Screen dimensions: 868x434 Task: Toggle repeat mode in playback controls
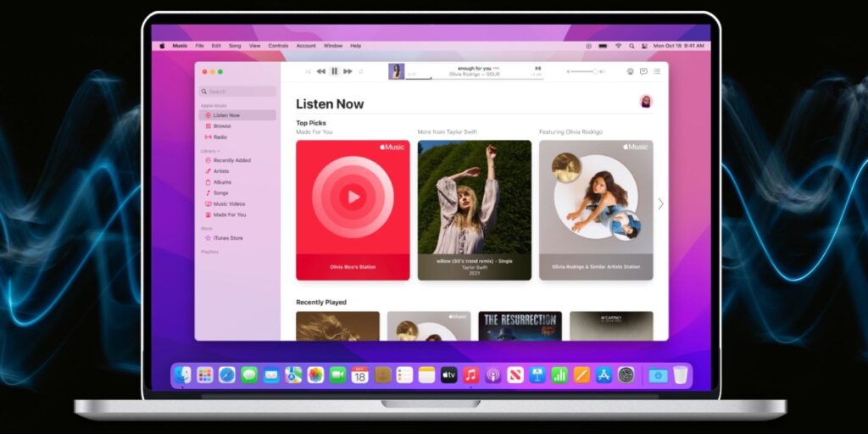361,71
